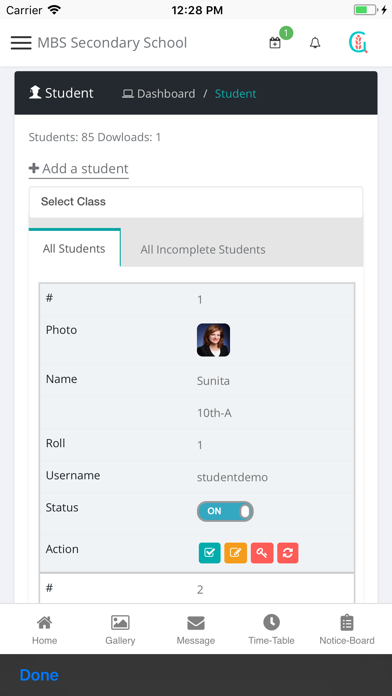Tap Sunita's photo thumbnail

pos(214,340)
